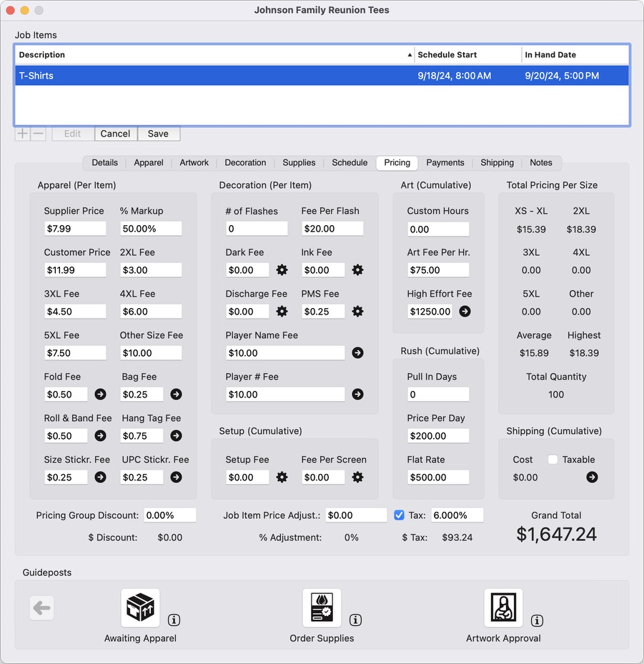Uncheck the Tax checkbox
The image size is (644, 664).
pyautogui.click(x=400, y=515)
